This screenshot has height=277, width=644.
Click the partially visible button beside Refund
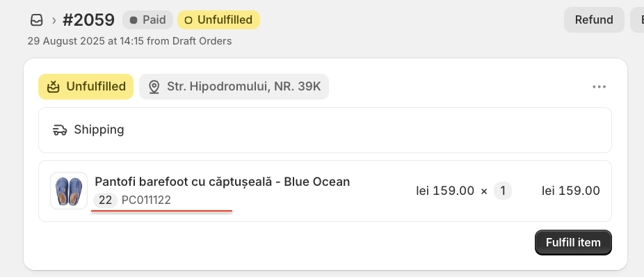637,19
